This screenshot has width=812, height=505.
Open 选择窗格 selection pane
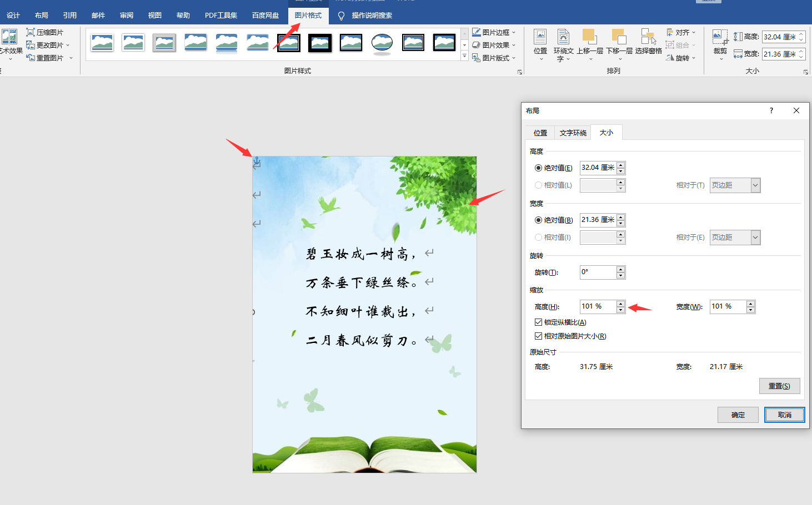click(x=648, y=37)
